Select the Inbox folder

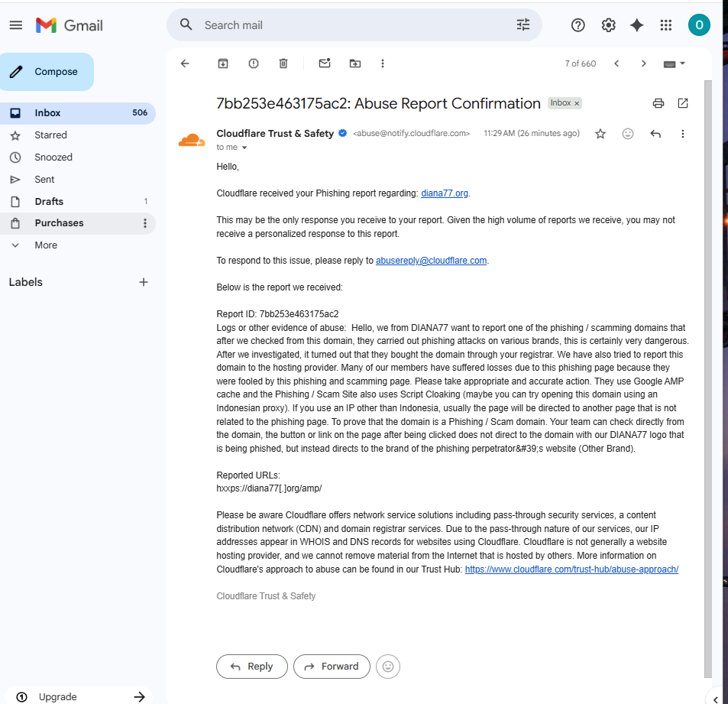(77, 113)
